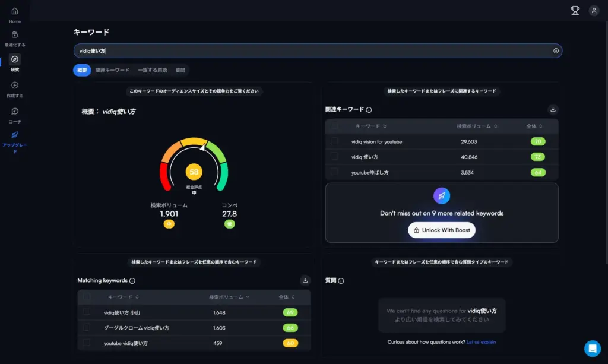This screenshot has width=608, height=364.
Task: Click the 69 score badge
Action: [290, 312]
